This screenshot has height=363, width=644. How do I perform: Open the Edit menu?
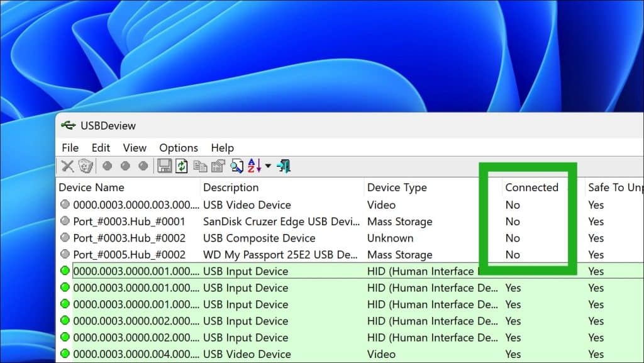101,148
